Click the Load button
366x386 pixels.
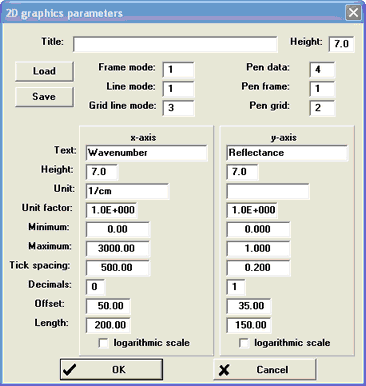(x=44, y=71)
